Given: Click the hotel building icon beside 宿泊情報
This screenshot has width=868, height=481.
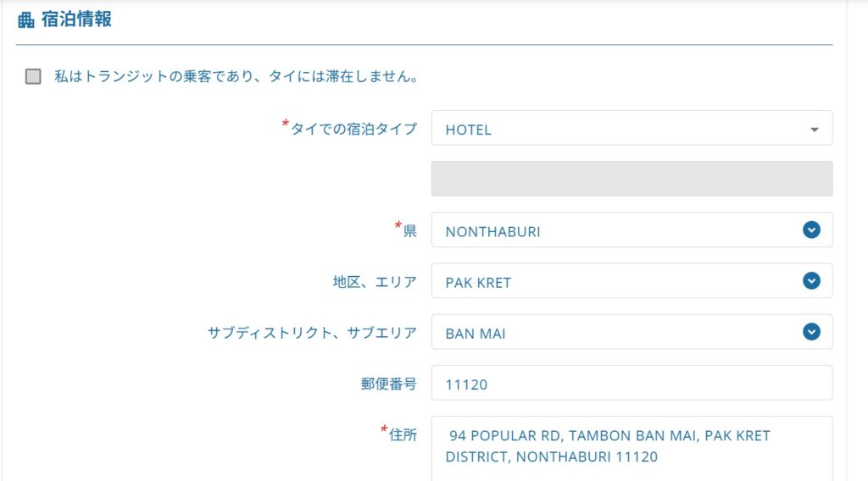Looking at the screenshot, I should [26, 20].
